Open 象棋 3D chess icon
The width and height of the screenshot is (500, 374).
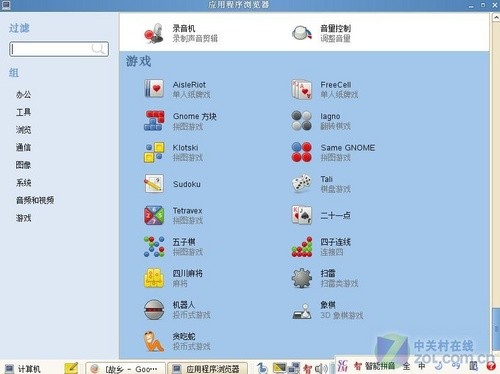click(x=302, y=310)
